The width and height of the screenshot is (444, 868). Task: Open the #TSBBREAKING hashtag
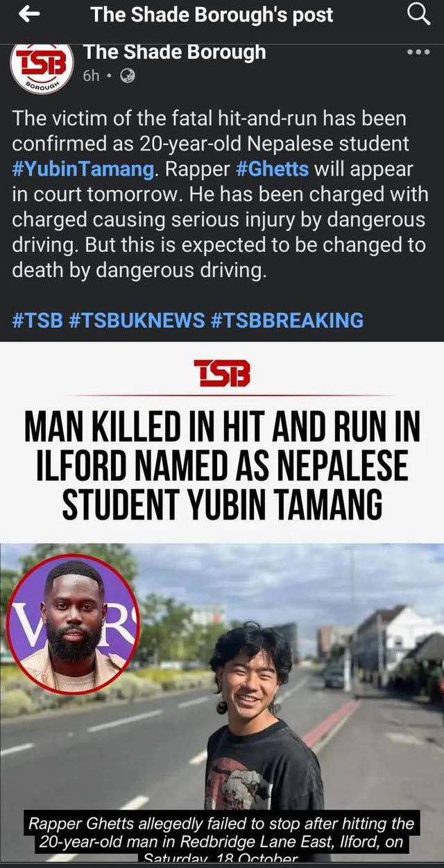pyautogui.click(x=287, y=320)
